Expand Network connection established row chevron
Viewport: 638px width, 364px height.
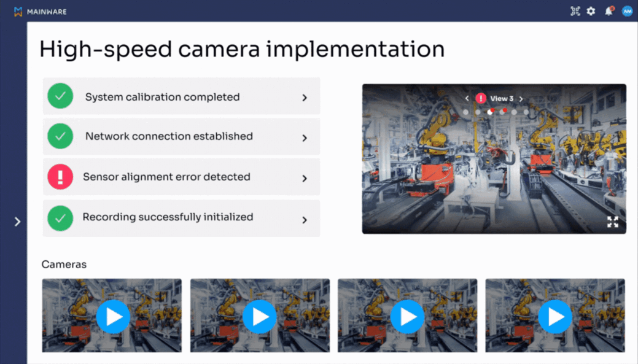pyautogui.click(x=305, y=138)
